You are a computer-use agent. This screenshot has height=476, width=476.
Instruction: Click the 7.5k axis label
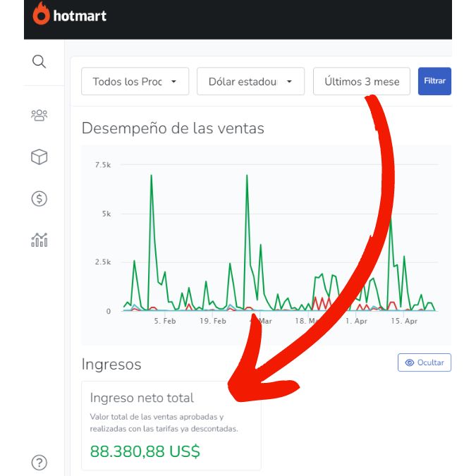tap(103, 165)
